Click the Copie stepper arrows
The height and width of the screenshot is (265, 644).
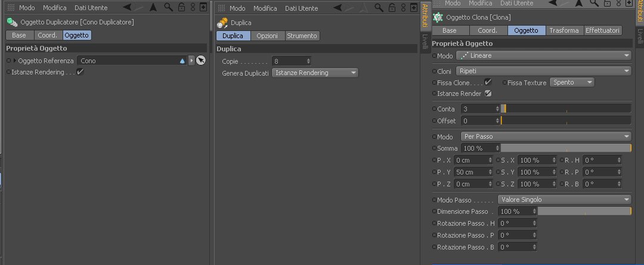tap(309, 61)
